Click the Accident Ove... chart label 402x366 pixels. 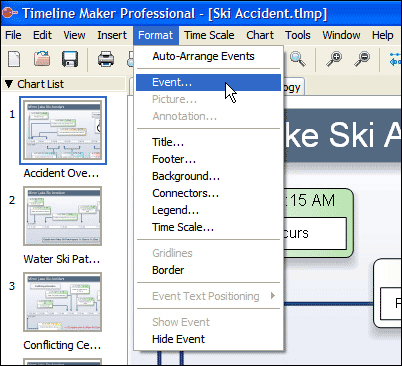[61, 173]
